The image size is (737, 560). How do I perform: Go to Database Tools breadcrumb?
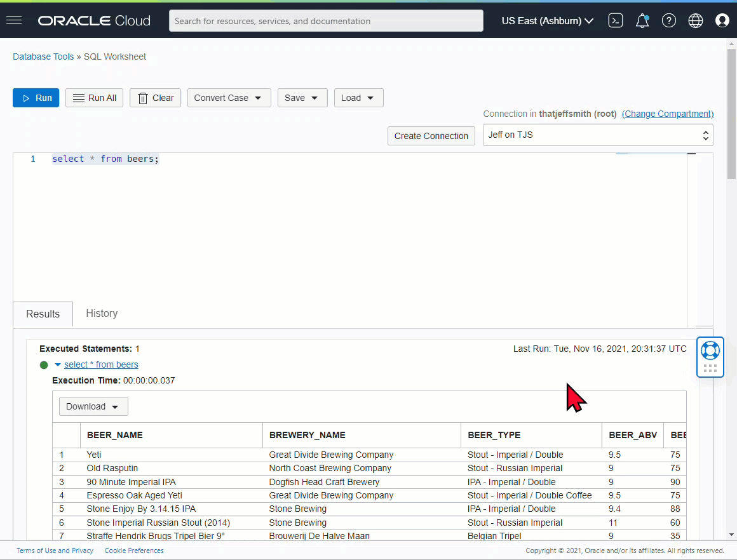pos(43,57)
